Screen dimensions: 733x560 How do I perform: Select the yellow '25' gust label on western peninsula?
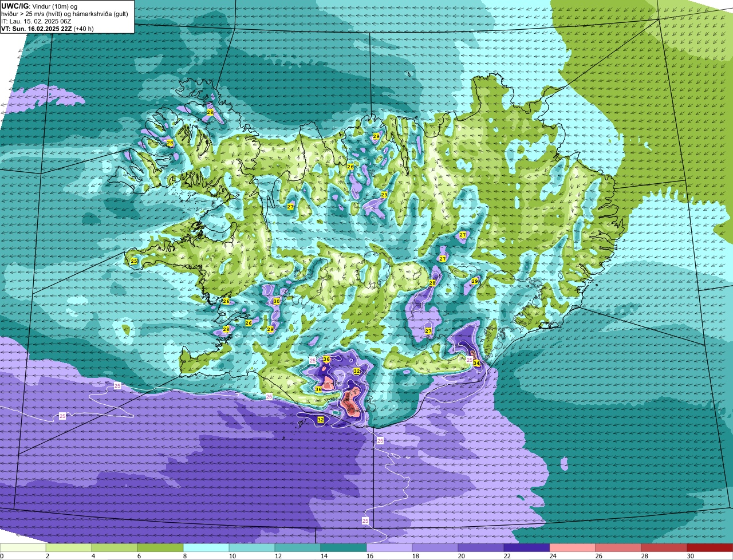pyautogui.click(x=134, y=261)
